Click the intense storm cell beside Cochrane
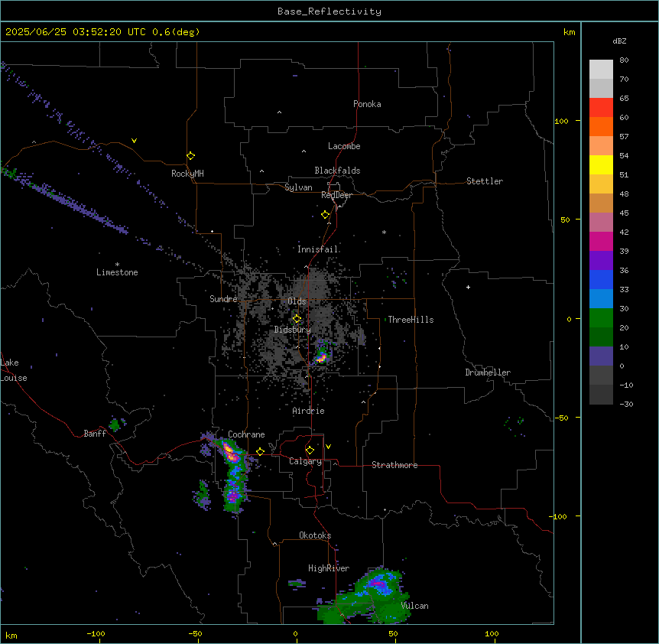659x644 pixels. tap(230, 453)
